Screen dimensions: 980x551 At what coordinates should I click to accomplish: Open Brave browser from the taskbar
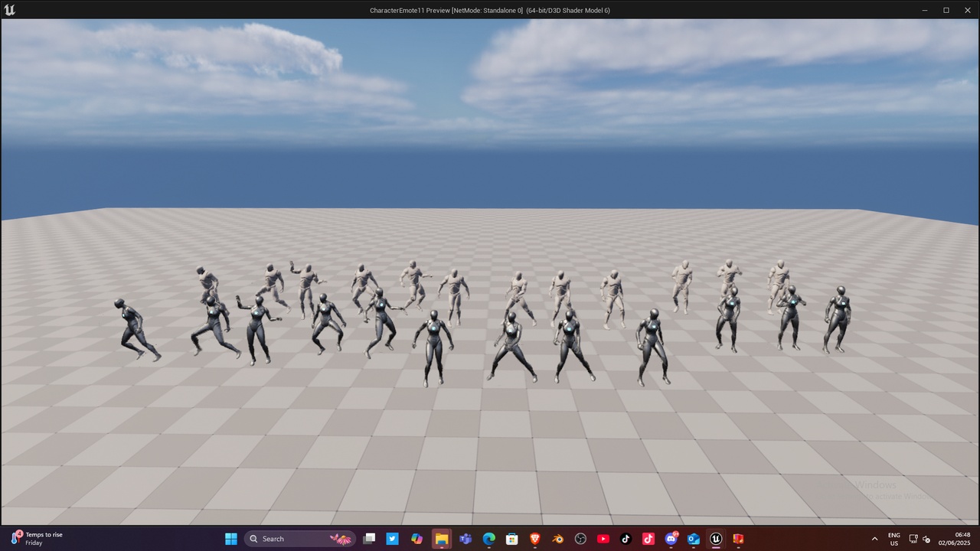pos(535,539)
